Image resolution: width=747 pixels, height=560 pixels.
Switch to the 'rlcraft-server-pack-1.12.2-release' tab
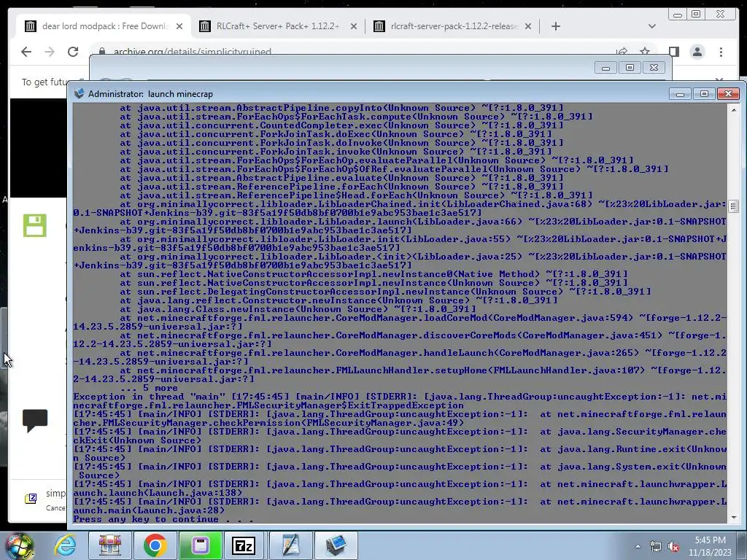point(452,26)
